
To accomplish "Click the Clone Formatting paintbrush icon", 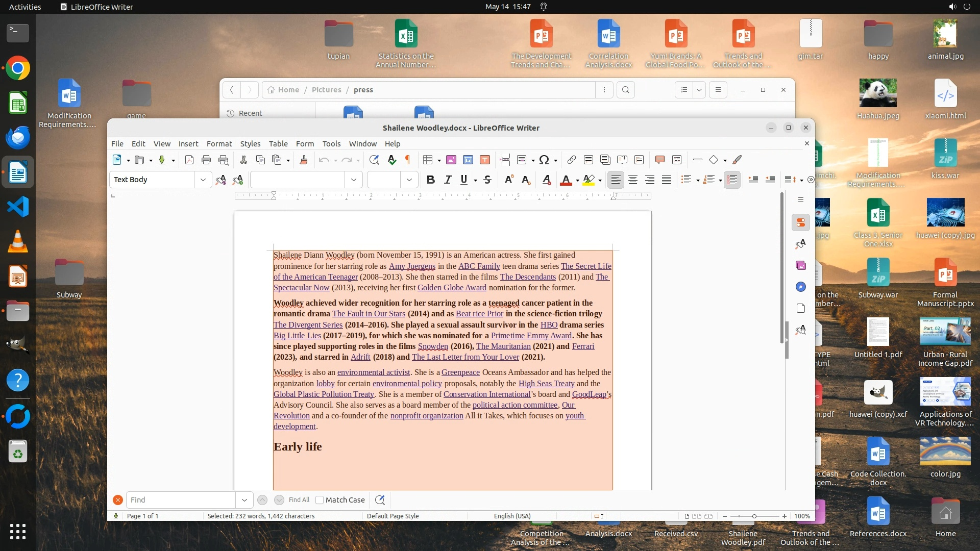I will [304, 160].
